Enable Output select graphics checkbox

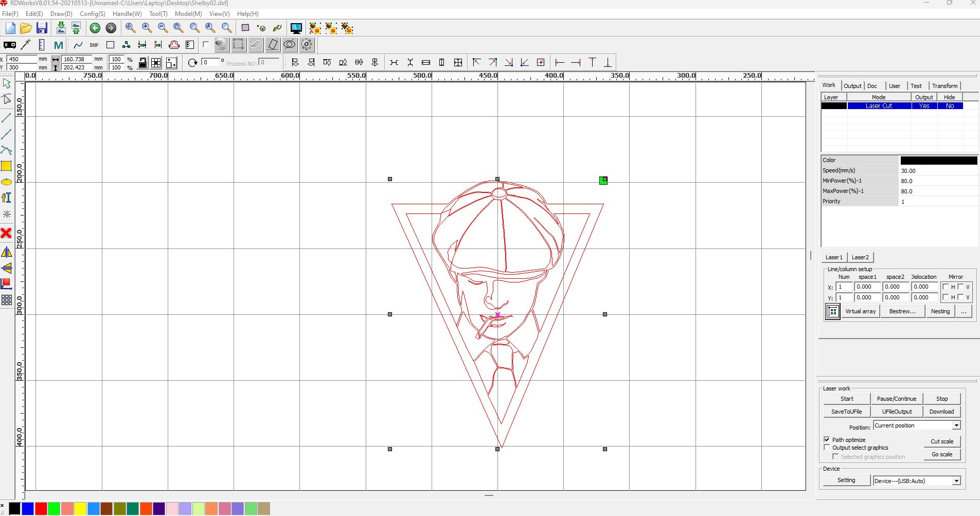[x=827, y=448]
